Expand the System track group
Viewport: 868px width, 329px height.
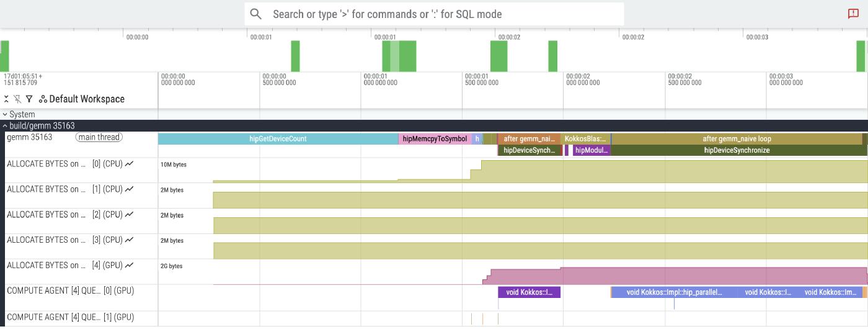click(6, 115)
